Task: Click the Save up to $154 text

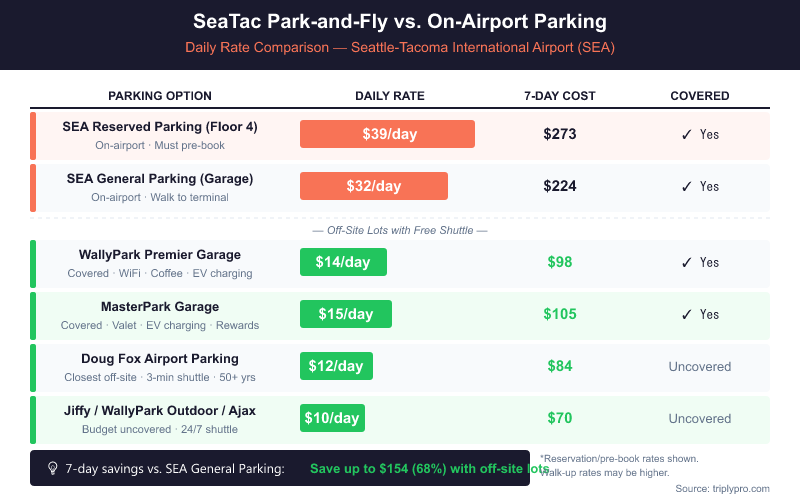Action: point(429,468)
